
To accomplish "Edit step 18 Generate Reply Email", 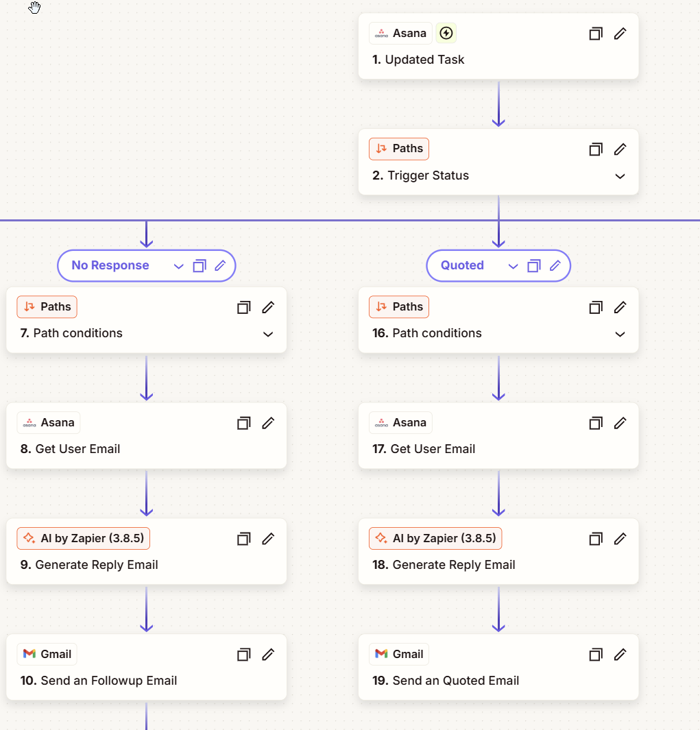I will (620, 539).
